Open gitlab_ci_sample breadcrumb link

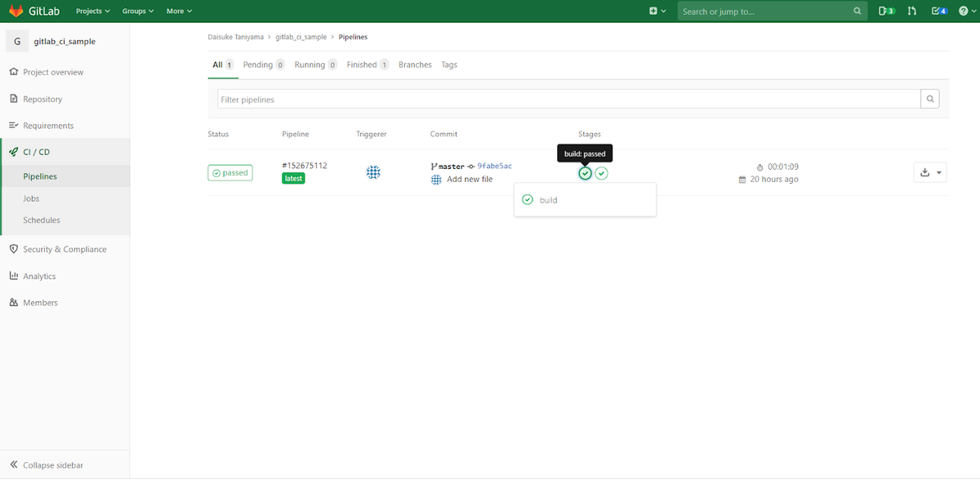click(x=301, y=37)
